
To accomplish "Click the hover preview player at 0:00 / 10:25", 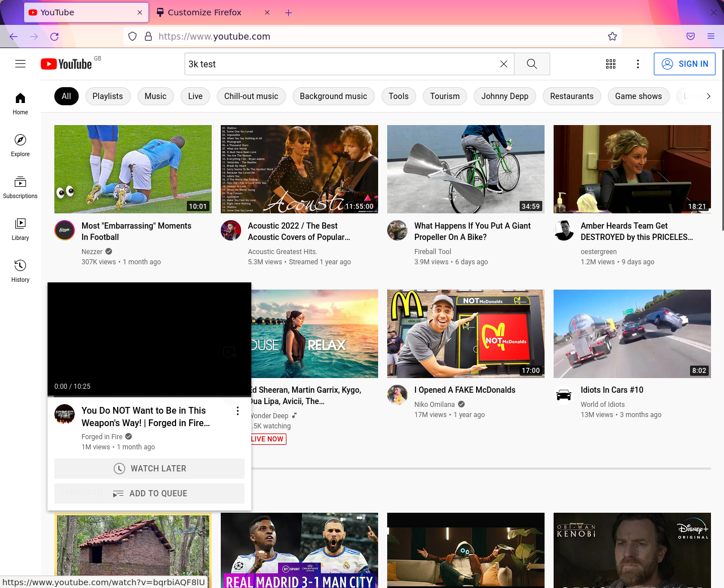I will 149,340.
